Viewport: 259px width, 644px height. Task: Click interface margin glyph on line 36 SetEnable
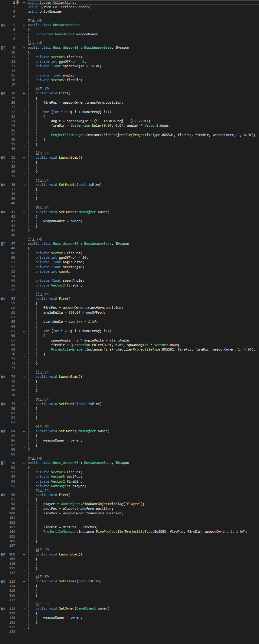3,185
